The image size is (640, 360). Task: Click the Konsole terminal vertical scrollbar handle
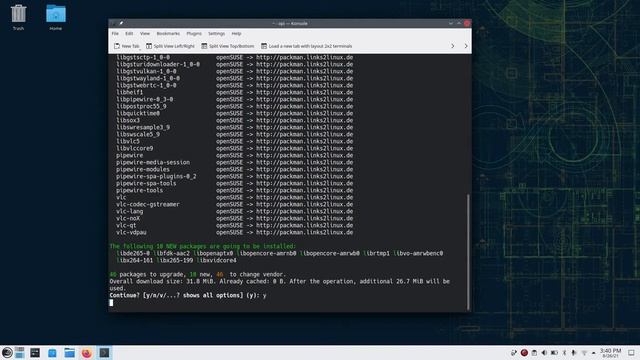click(468, 252)
